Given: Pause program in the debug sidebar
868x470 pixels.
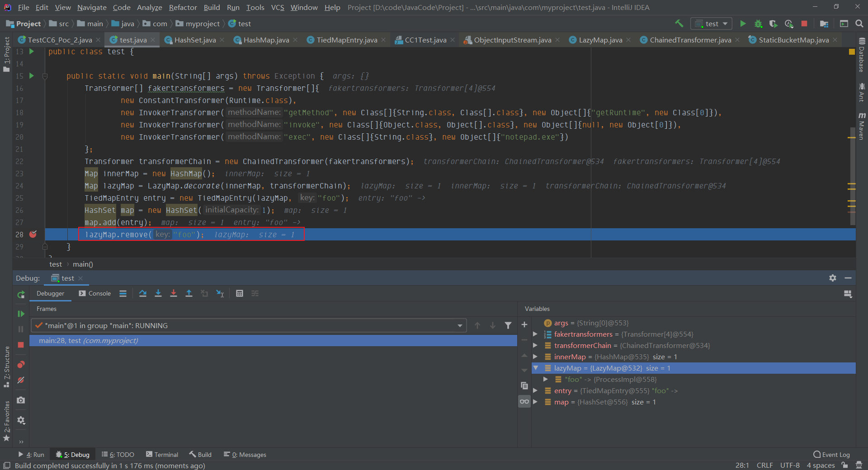Looking at the screenshot, I should (x=21, y=329).
